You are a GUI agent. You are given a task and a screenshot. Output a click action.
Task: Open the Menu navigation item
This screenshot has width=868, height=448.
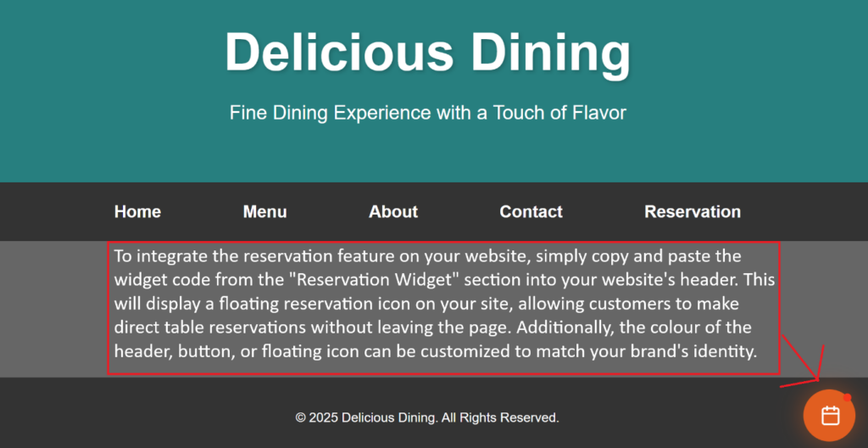pos(264,211)
